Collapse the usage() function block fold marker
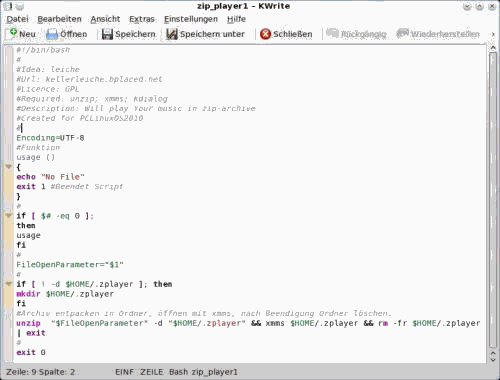The height and width of the screenshot is (380, 500). pyautogui.click(x=9, y=166)
